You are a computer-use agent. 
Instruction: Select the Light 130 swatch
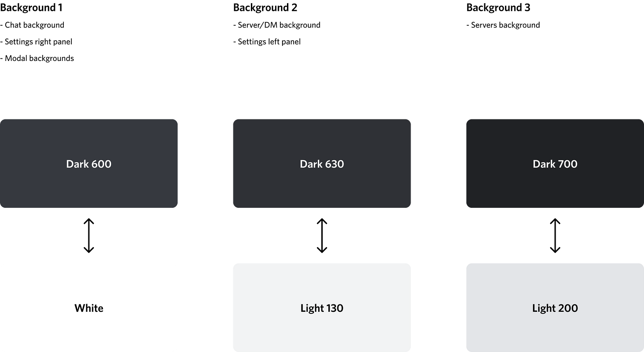[x=322, y=308]
